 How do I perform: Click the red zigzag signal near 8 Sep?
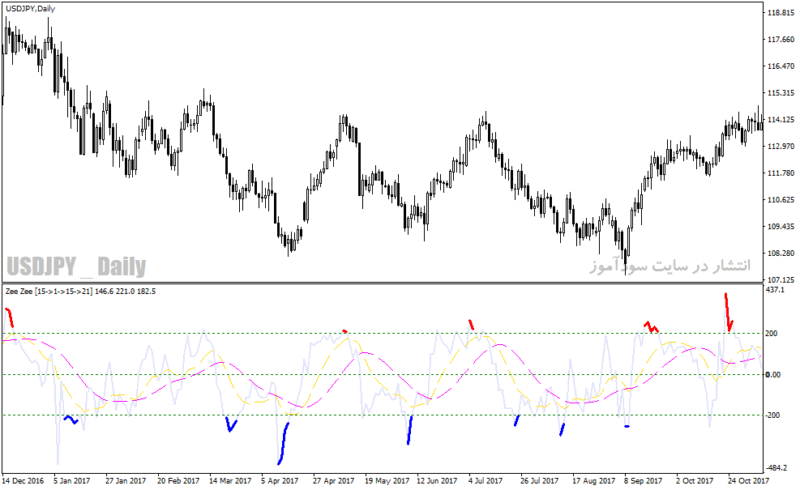point(651,326)
